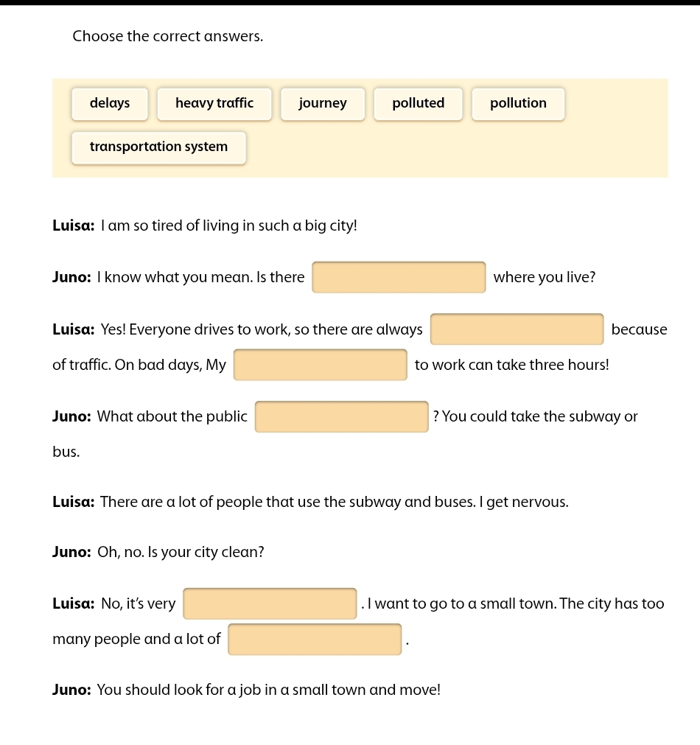
Task: Choose the 'polluted' word chip
Action: pyautogui.click(x=419, y=104)
